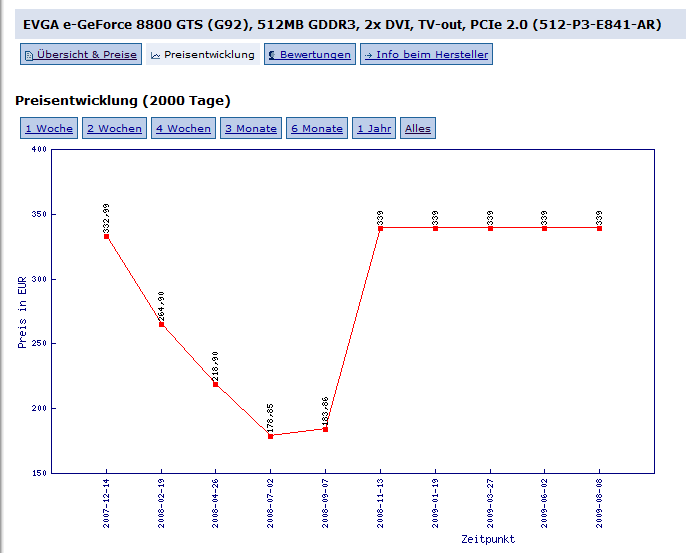The height and width of the screenshot is (553, 686).
Task: Click the 150 value on the price axis
Action: coord(39,473)
